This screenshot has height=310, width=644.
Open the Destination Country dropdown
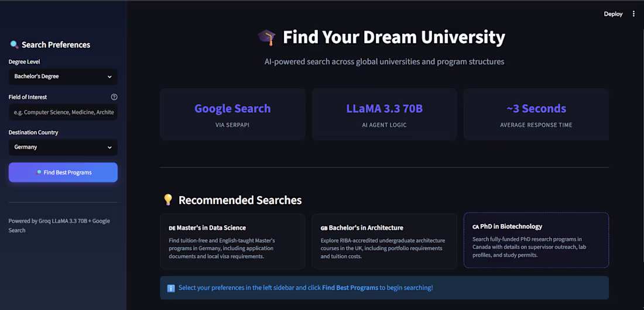[63, 147]
